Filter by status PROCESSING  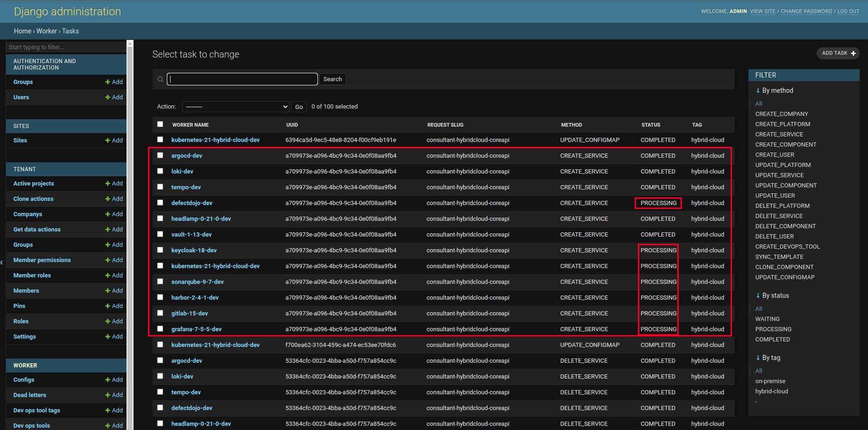tap(773, 329)
